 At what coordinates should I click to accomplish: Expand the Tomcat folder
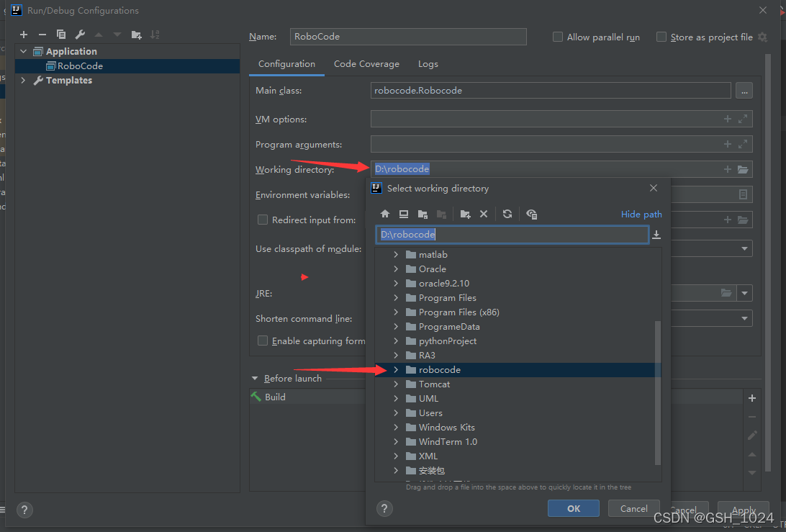[396, 384]
